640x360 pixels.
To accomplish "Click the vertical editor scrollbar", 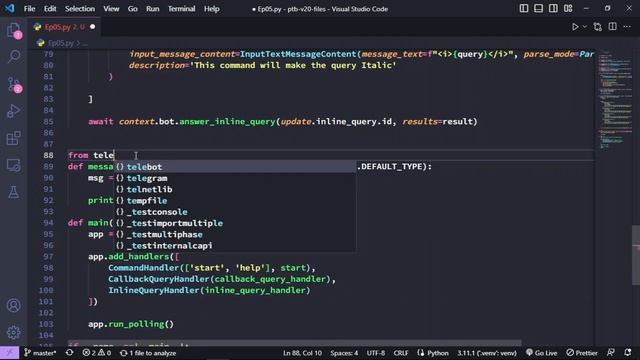I will click(x=636, y=254).
